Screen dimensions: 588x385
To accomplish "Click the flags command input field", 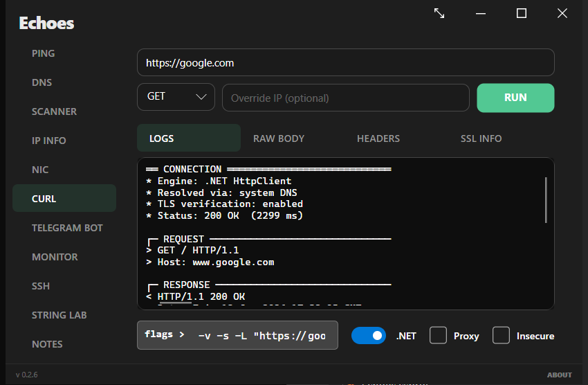I will [237, 335].
